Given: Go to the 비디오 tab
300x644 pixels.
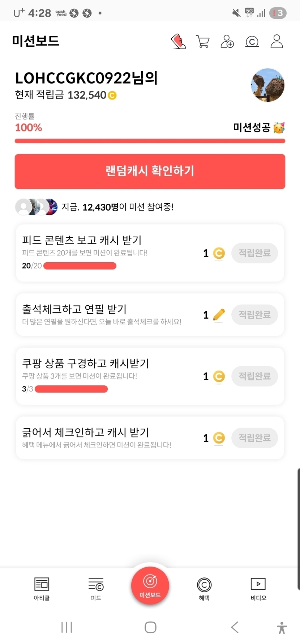Looking at the screenshot, I should point(258,589).
